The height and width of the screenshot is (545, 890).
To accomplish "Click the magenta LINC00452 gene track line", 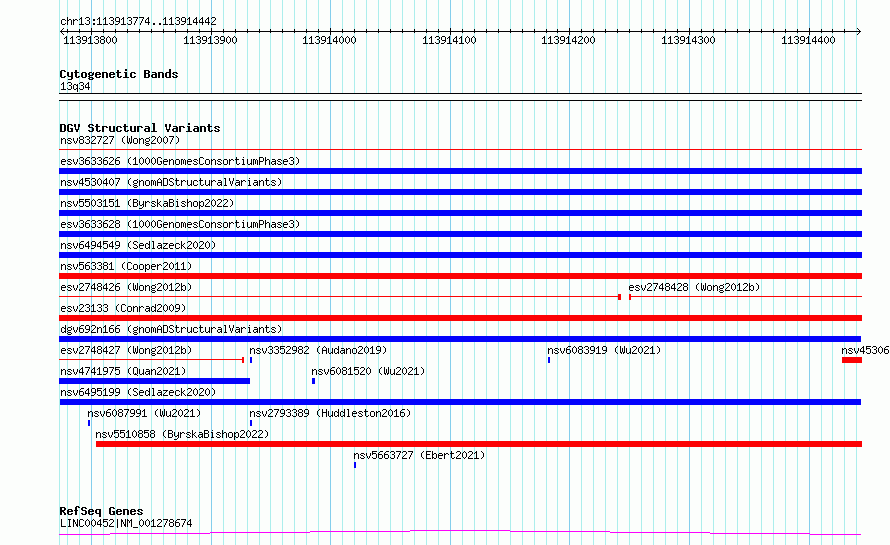I will [460, 533].
